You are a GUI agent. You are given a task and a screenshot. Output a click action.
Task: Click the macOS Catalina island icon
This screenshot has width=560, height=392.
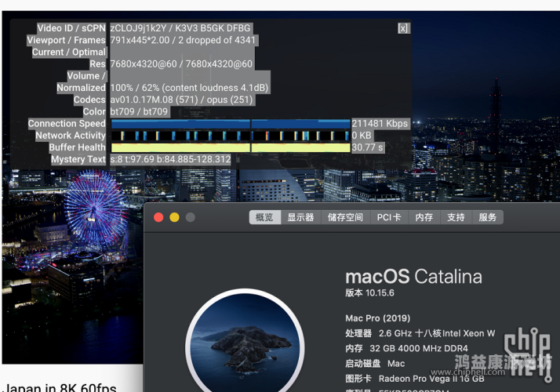click(246, 342)
